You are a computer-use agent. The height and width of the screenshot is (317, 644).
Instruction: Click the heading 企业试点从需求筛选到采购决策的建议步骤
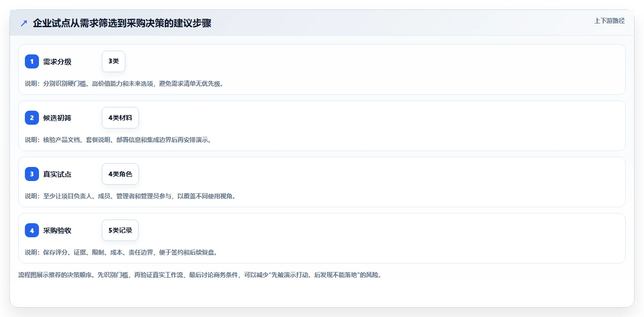(x=122, y=23)
